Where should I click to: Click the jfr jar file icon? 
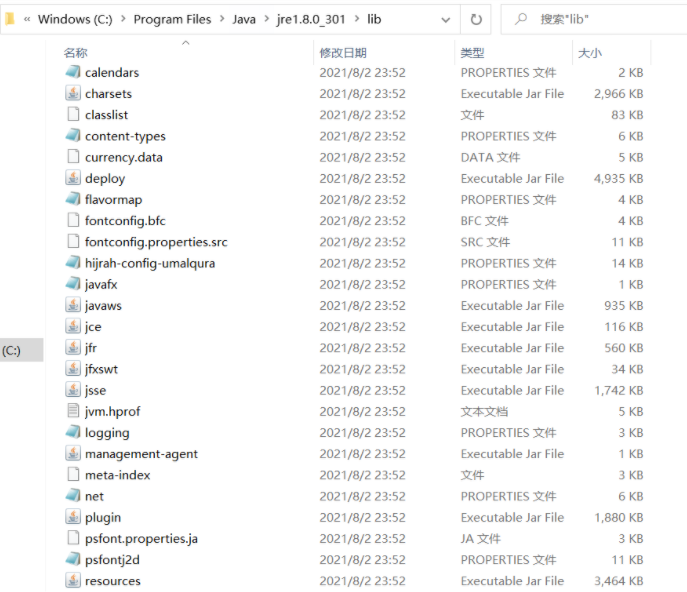coord(73,347)
